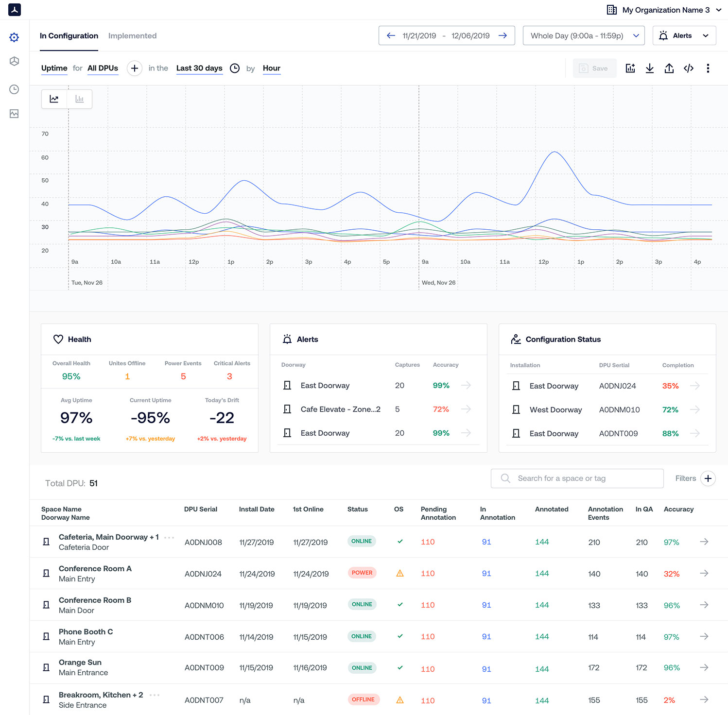The width and height of the screenshot is (728, 715).
Task: Open the 3D cube sidebar icon
Action: click(14, 61)
